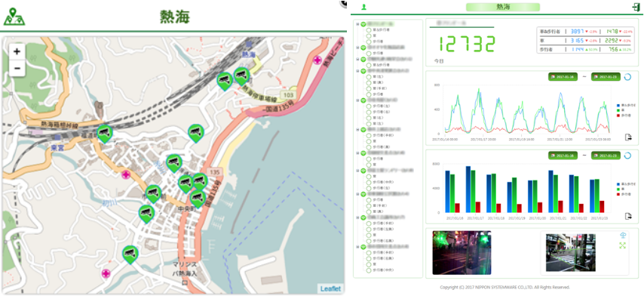Open the right daytime camera thumbnail
644x296 pixels.
tap(571, 252)
